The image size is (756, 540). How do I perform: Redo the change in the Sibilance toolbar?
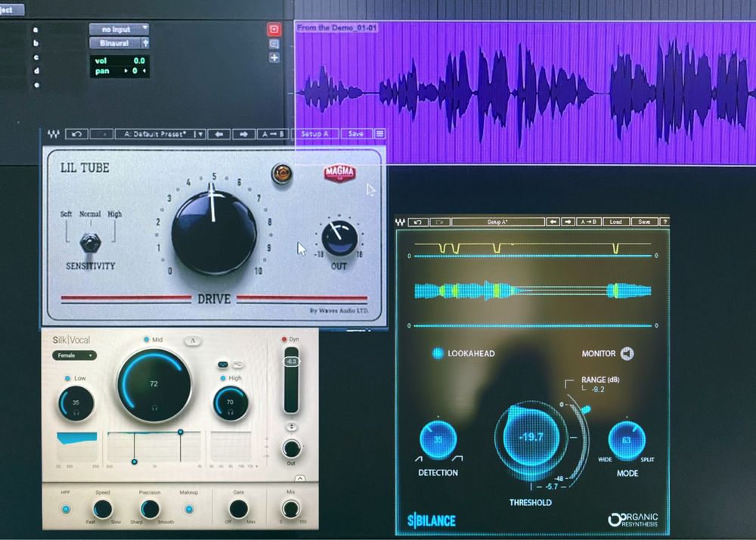[x=440, y=222]
